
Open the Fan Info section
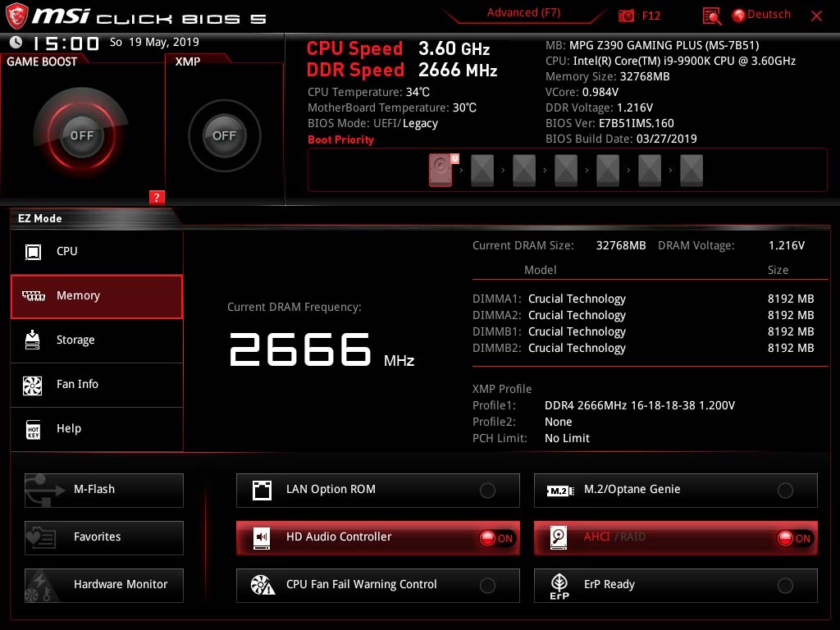point(97,386)
